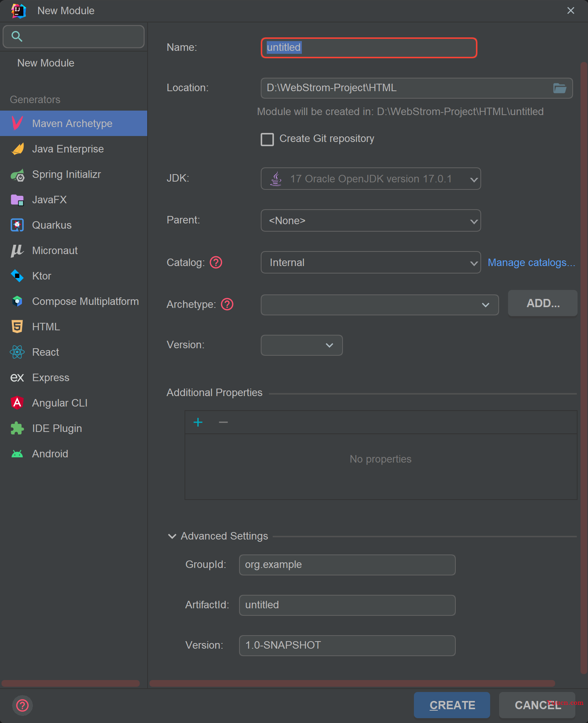Select the React generator
This screenshot has width=588, height=723.
74,352
